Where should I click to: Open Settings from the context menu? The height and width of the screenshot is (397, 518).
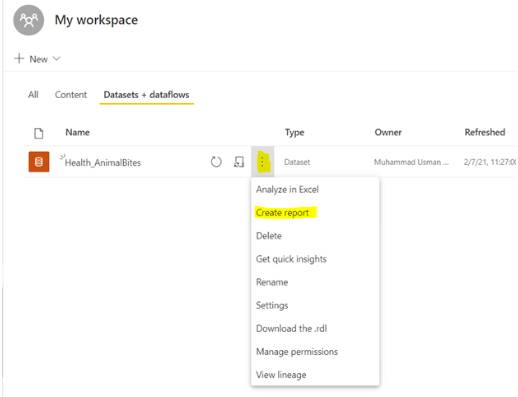272,305
